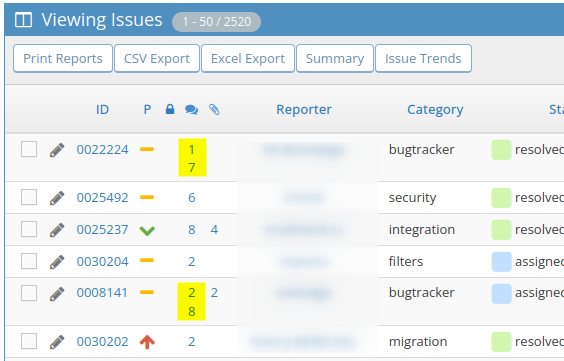The image size is (564, 361).
Task: Open the 8 notes of issue 0025237
Action: pos(192,229)
